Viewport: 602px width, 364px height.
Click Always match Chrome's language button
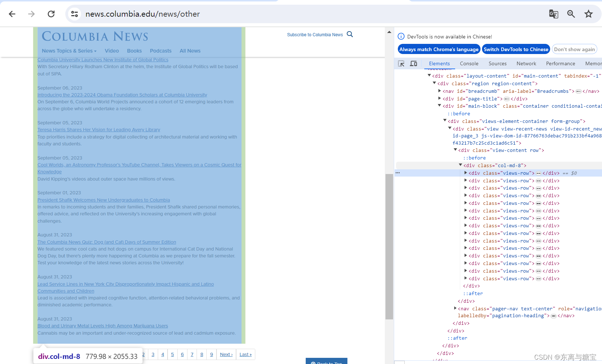point(439,49)
